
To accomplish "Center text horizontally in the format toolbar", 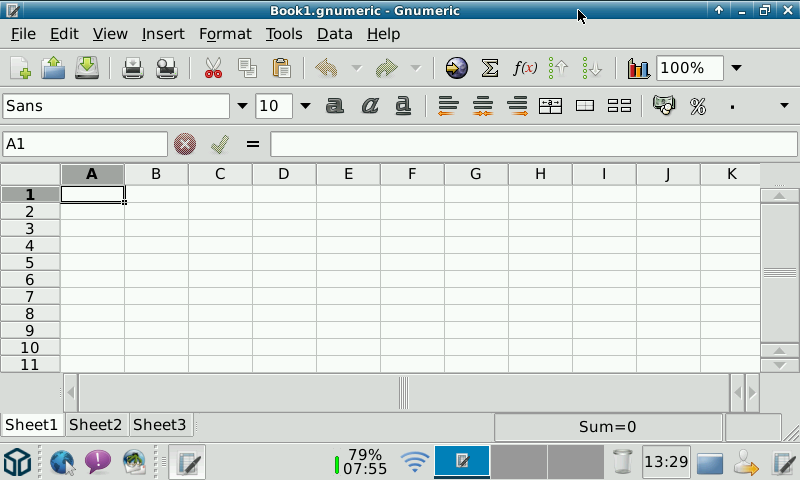I will point(483,106).
